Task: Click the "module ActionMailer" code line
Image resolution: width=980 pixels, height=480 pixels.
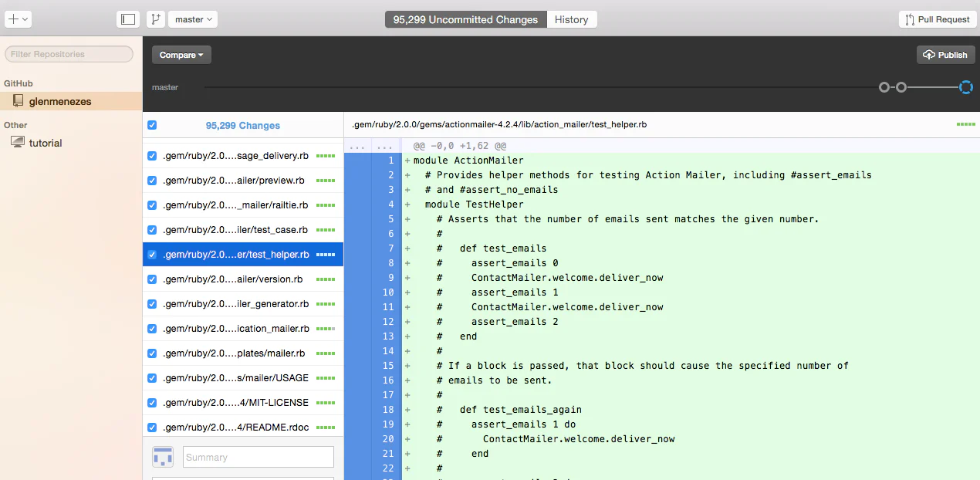Action: point(468,161)
